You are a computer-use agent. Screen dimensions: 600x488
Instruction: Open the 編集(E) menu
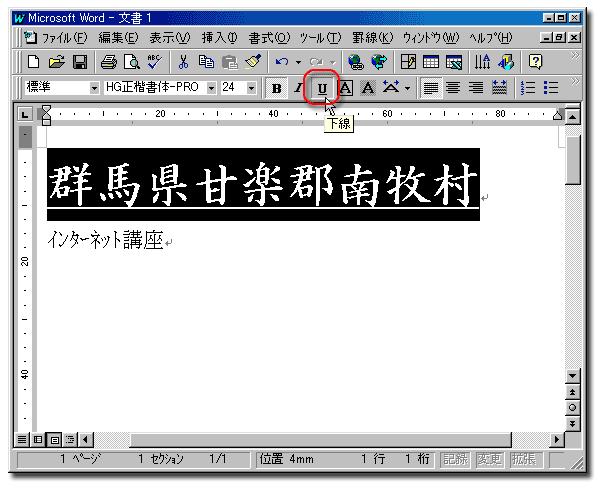point(118,38)
